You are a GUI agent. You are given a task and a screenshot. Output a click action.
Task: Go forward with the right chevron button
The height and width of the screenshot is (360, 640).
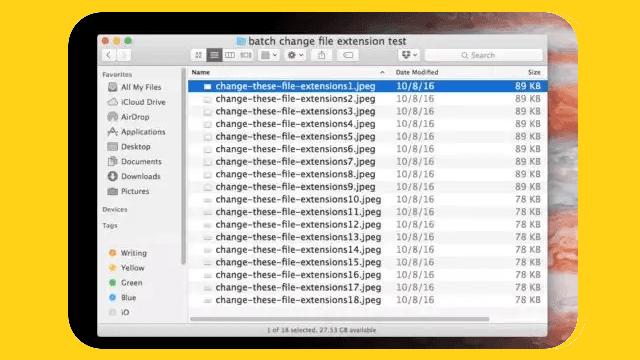pos(124,55)
